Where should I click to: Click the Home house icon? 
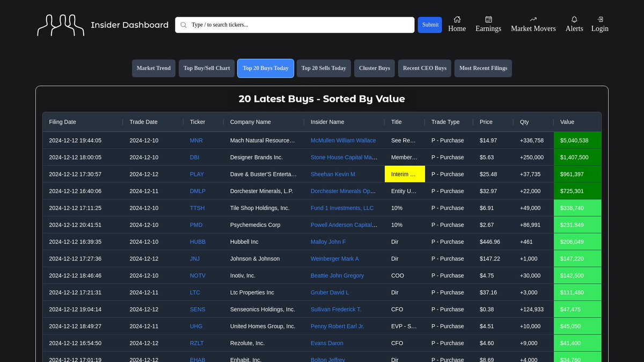click(x=457, y=19)
